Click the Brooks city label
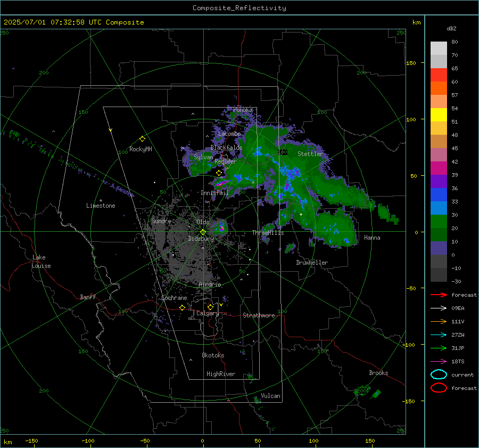Viewport: 479px width, 448px height. pyautogui.click(x=378, y=373)
